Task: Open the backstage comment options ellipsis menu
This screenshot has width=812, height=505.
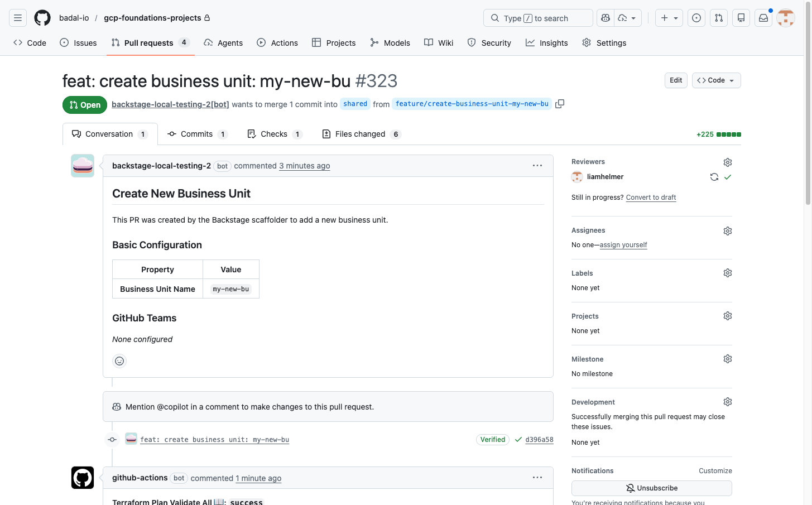Action: pyautogui.click(x=537, y=166)
